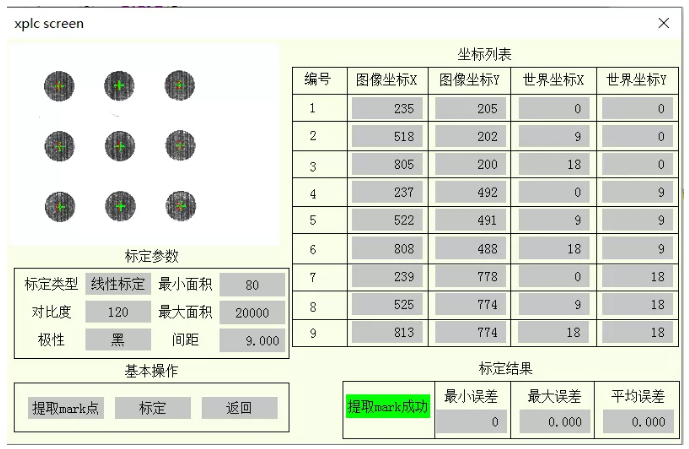This screenshot has height=449, width=689.
Task: Click the 标定结果 section title
Action: (x=506, y=368)
